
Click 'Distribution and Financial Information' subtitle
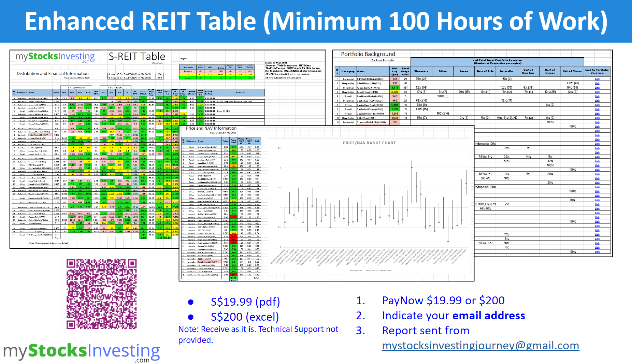point(53,73)
